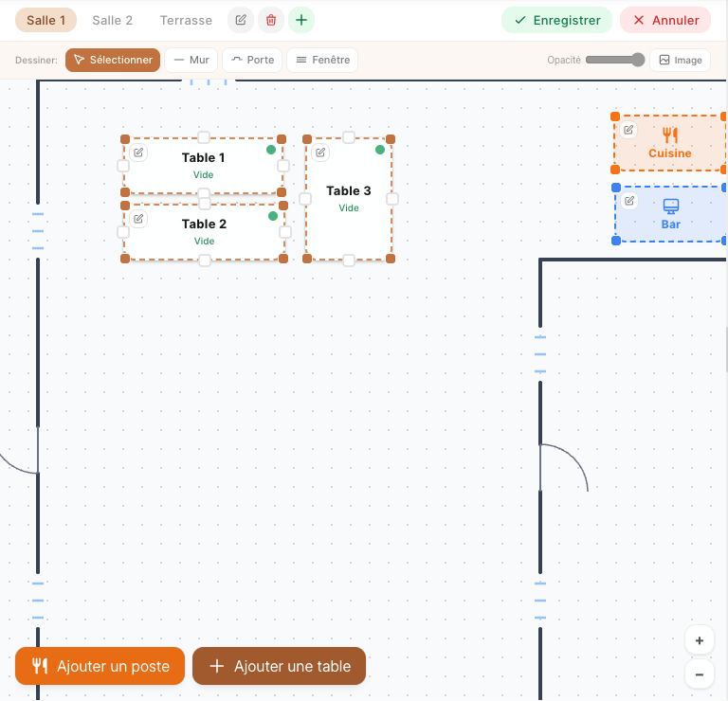Click the edit room pencil icon

241,21
